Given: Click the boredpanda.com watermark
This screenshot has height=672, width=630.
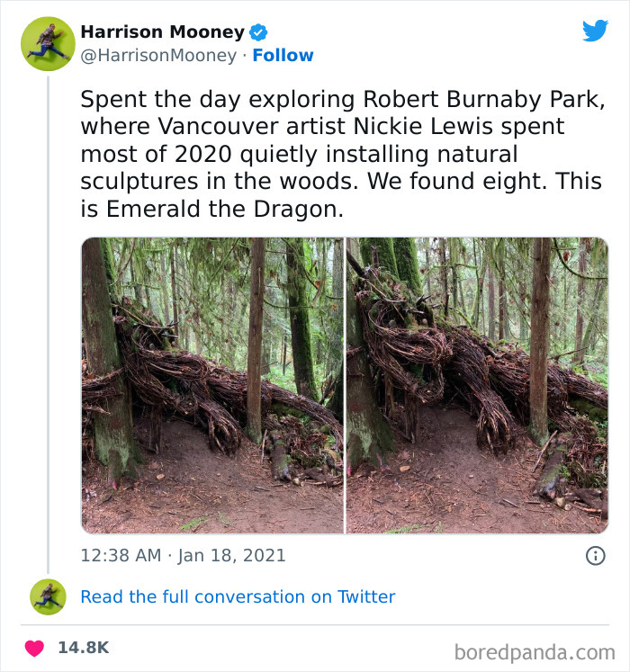Looking at the screenshot, I should point(534,650).
